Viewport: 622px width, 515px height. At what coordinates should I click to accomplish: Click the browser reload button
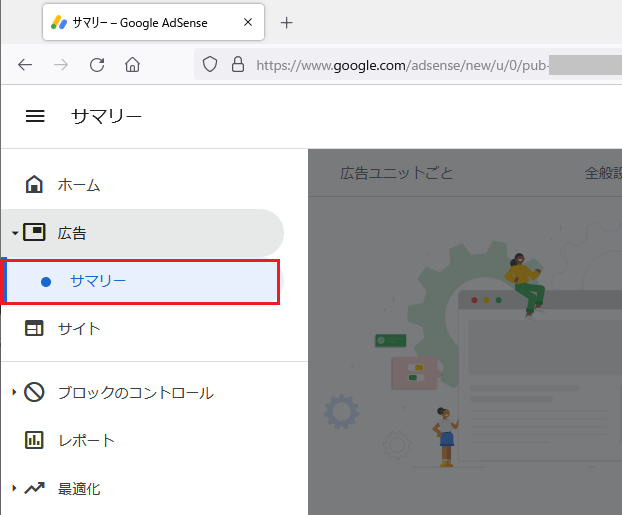(97, 65)
